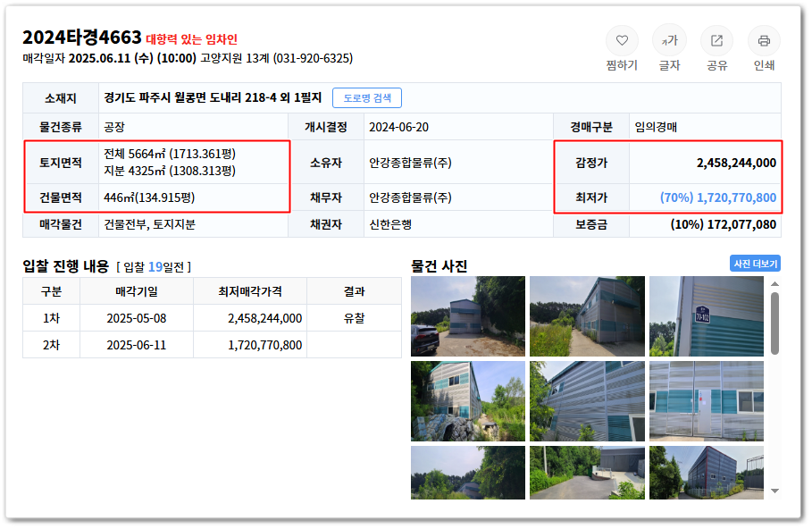Click the 도로명 검색 button
Image resolution: width=812 pixels, height=529 pixels.
[367, 98]
